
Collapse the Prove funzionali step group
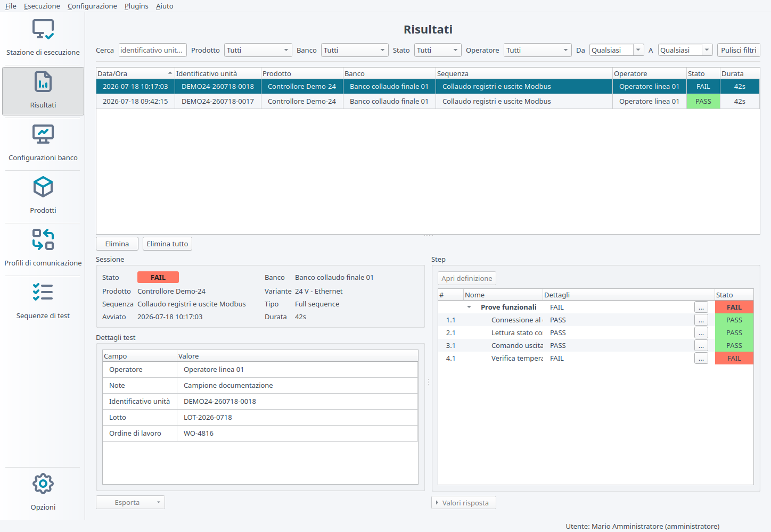tap(469, 307)
